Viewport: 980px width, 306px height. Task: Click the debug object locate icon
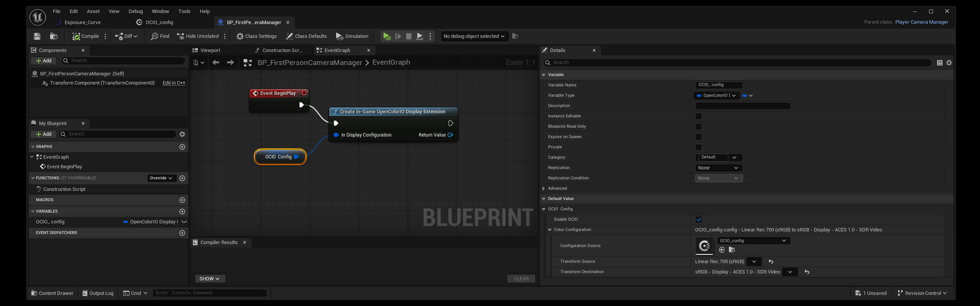515,36
